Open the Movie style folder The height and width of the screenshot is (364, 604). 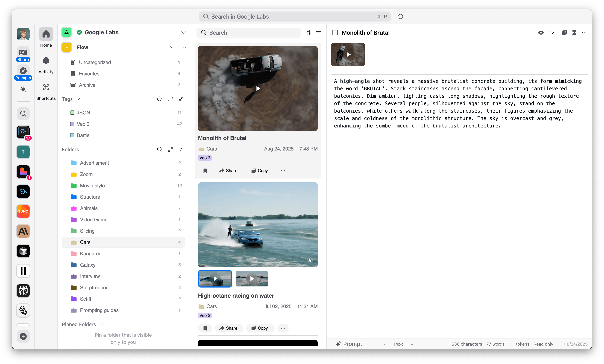92,185
